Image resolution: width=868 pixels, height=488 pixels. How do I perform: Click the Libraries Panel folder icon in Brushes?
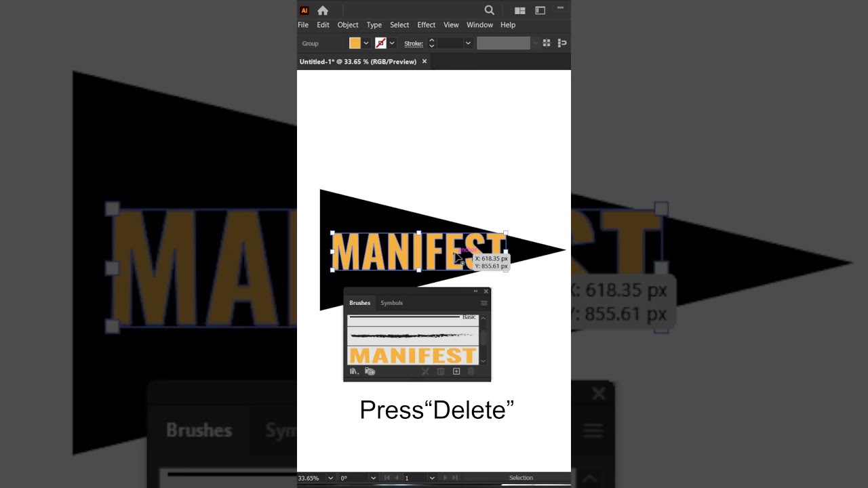click(x=370, y=371)
